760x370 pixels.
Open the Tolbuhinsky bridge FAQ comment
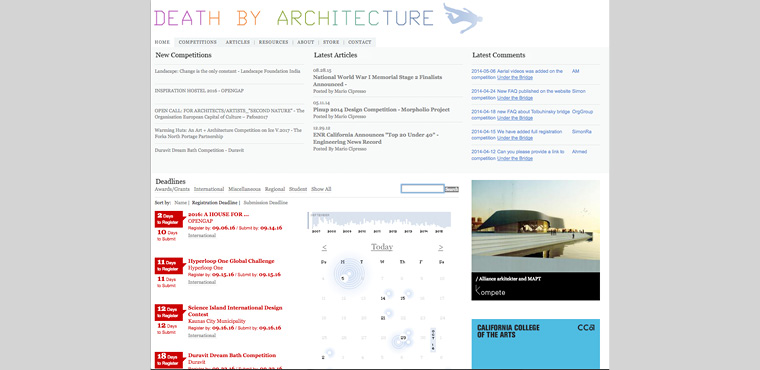click(x=521, y=115)
